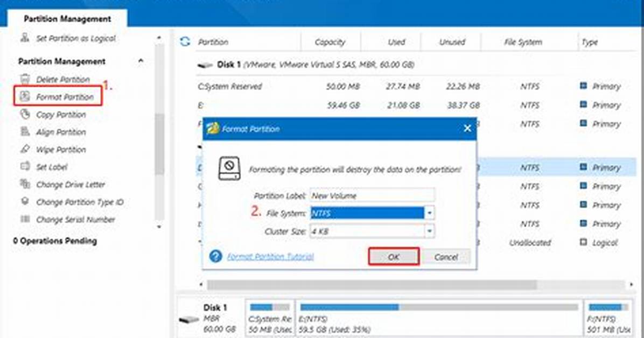Click the Partition column header
The image size is (644, 338).
[213, 42]
